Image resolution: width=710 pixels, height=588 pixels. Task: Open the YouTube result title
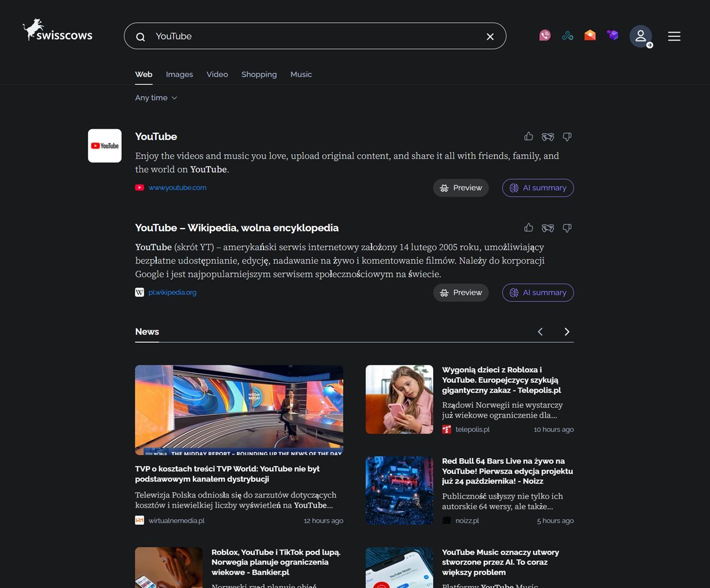156,136
